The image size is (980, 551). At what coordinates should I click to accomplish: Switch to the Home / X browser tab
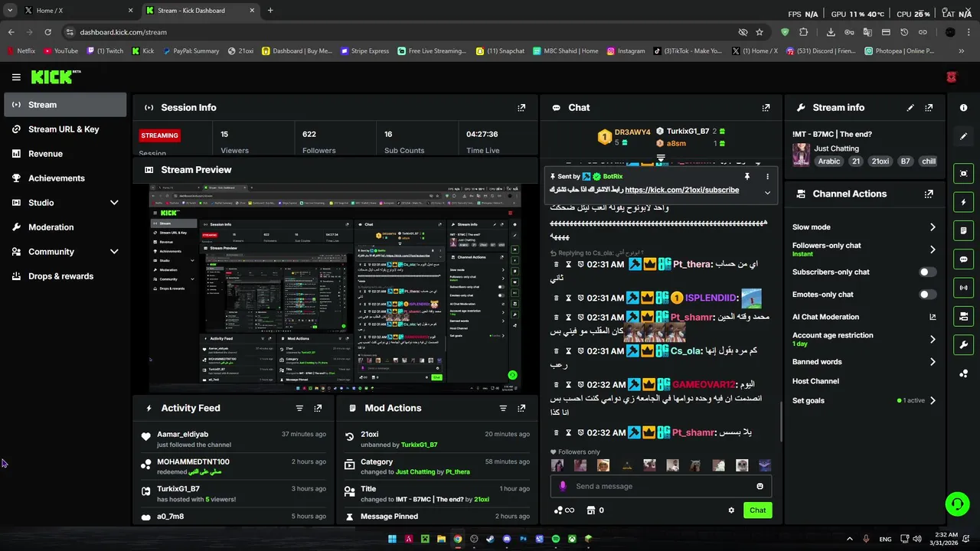coord(77,11)
